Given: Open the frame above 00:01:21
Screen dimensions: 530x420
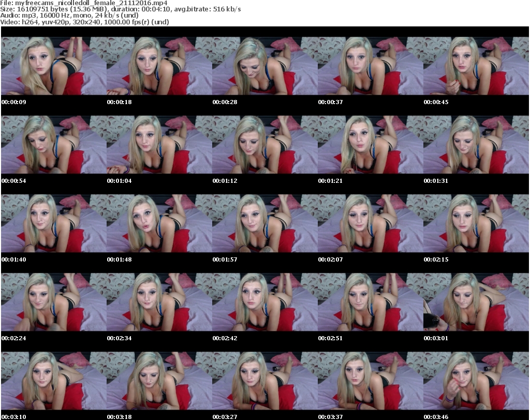Looking at the screenshot, I should (x=371, y=144).
